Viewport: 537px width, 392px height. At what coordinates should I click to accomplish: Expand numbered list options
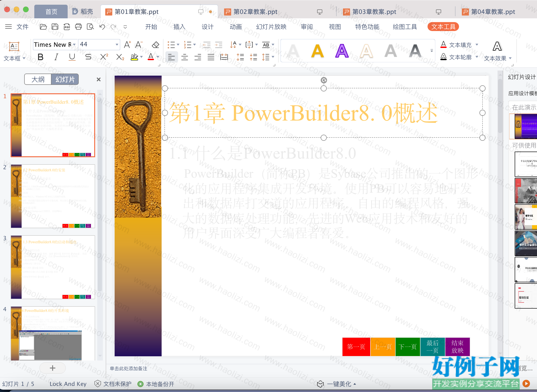[x=195, y=45]
